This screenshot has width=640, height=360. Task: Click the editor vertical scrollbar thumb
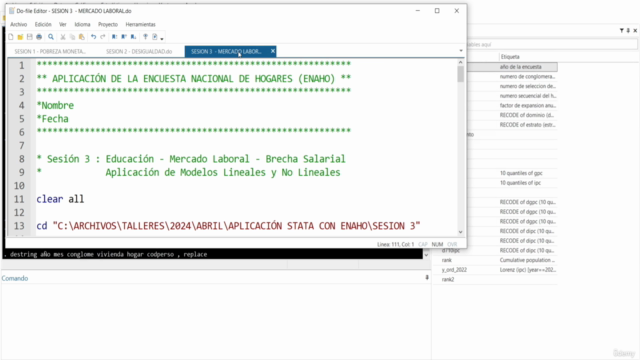click(460, 74)
